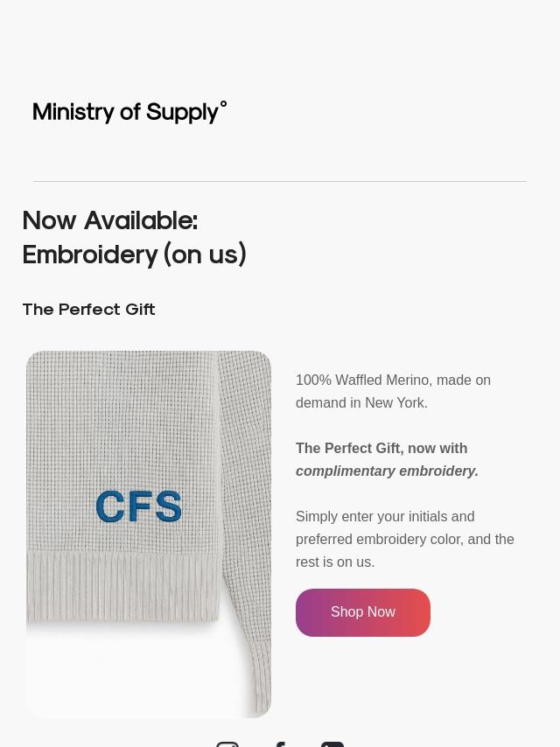Click the degree symbol in the logo
Screen dimensions: 560x747
click(x=223, y=105)
